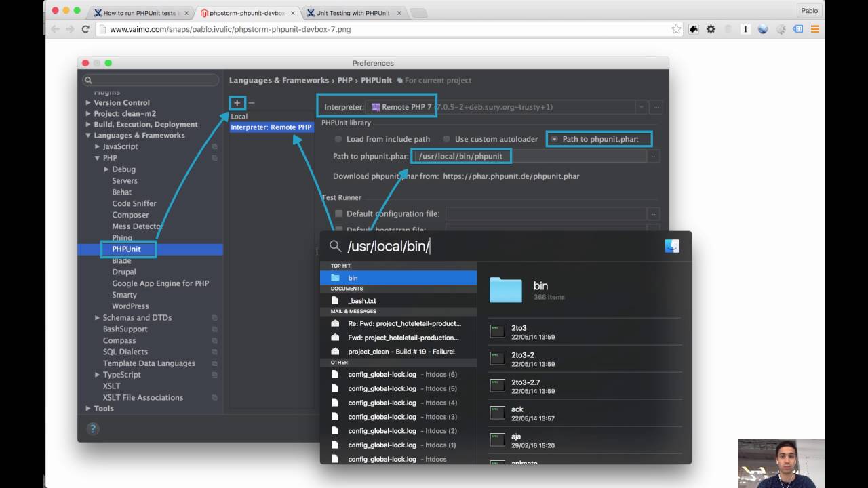
Task: Open Preferences help question mark
Action: click(x=93, y=428)
